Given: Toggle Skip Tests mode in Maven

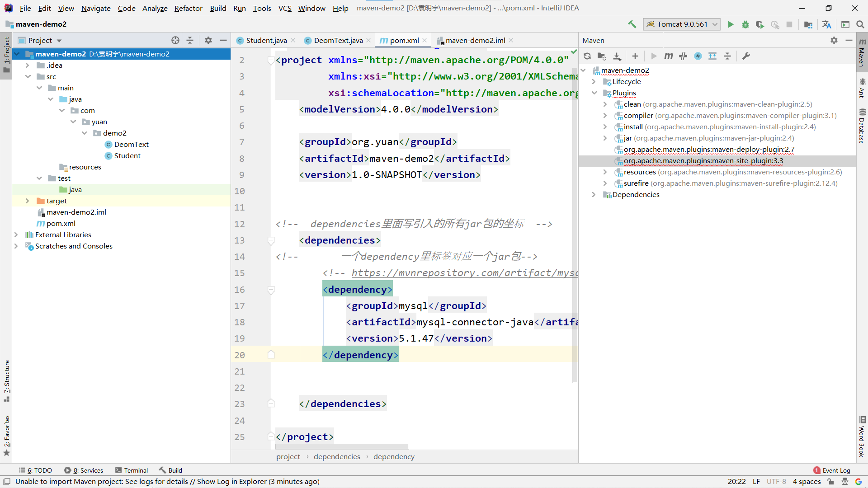Looking at the screenshot, I should tap(698, 56).
